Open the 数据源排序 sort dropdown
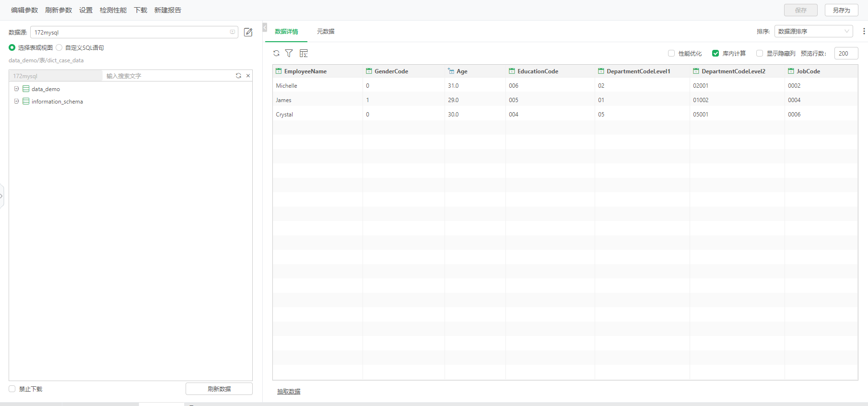 tap(813, 31)
